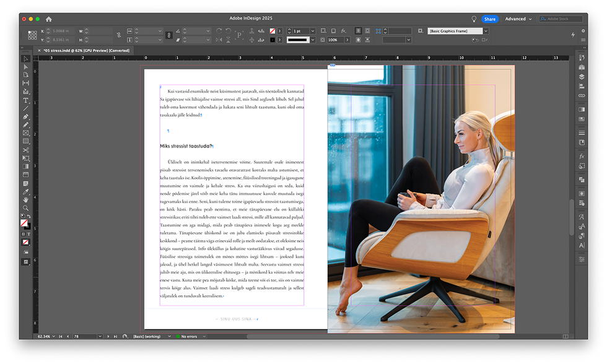Select the Direct Selection tool
The width and height of the screenshot is (607, 364).
[25, 67]
